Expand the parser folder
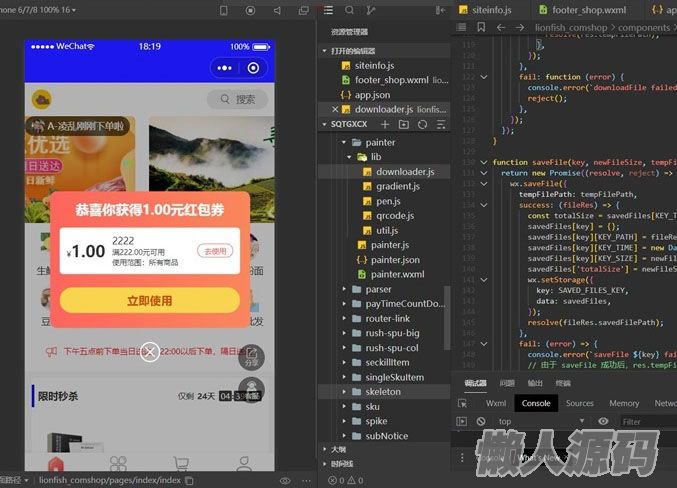The image size is (677, 488). (x=344, y=289)
